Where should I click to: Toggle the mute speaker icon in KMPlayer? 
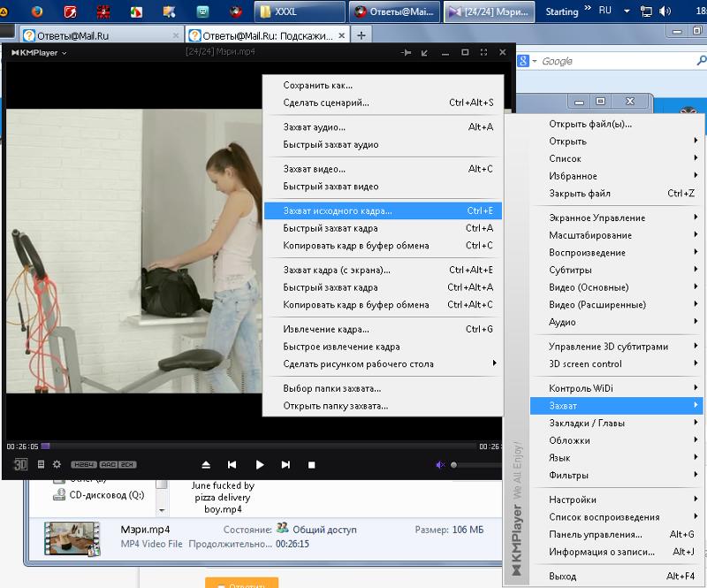click(x=440, y=465)
